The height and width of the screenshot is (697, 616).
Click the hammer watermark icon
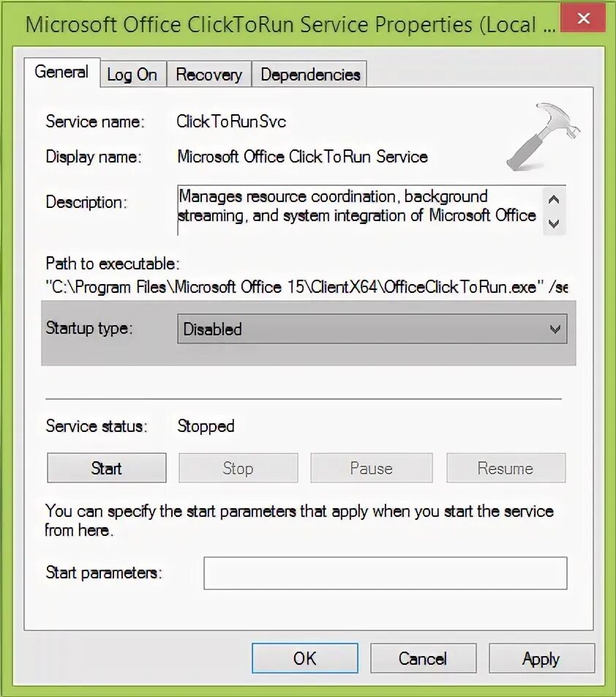[543, 137]
